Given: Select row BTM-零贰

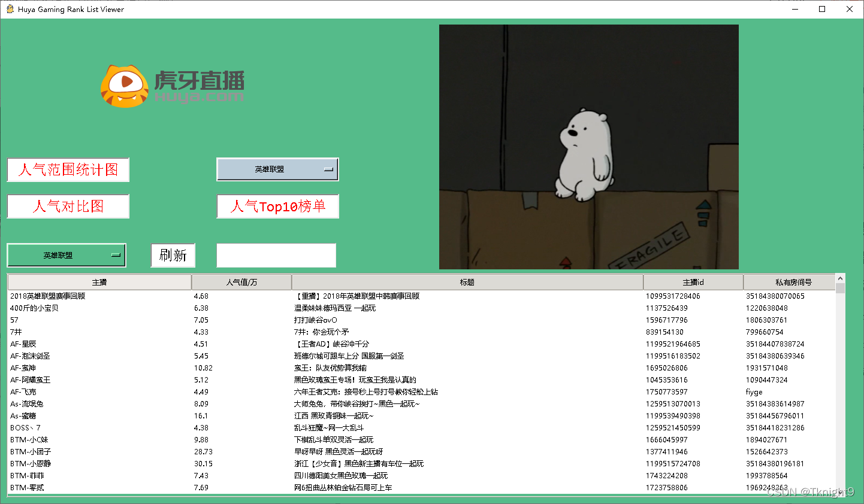Looking at the screenshot, I should 421,487.
